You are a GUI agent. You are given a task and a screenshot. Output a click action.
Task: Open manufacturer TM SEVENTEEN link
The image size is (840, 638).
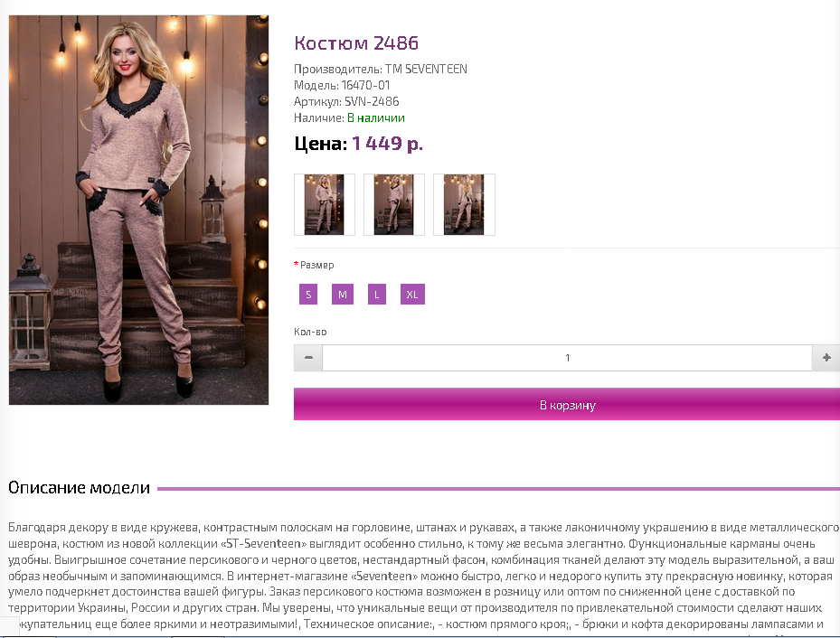(426, 69)
